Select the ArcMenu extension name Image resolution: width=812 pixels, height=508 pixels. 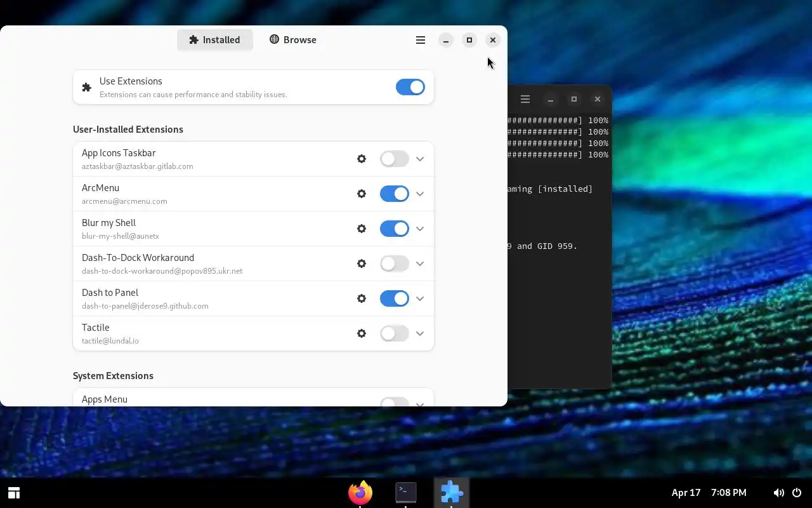[100, 188]
